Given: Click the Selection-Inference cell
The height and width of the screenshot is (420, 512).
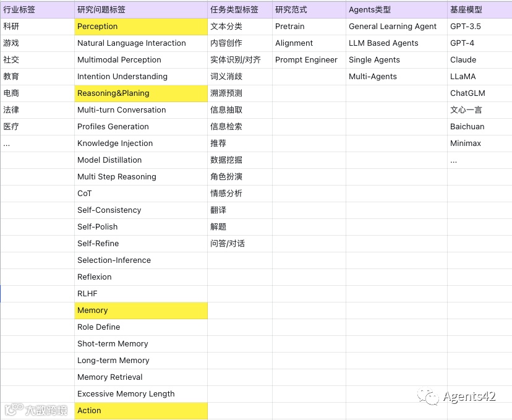Looking at the screenshot, I should 141,260.
